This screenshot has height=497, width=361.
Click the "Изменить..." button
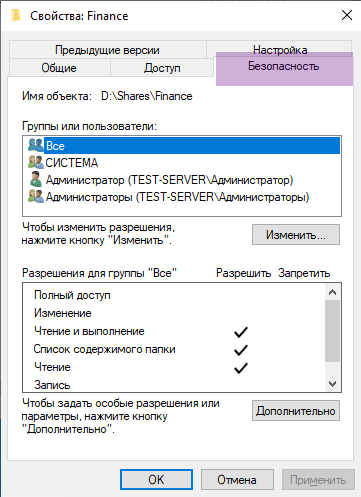(x=296, y=235)
